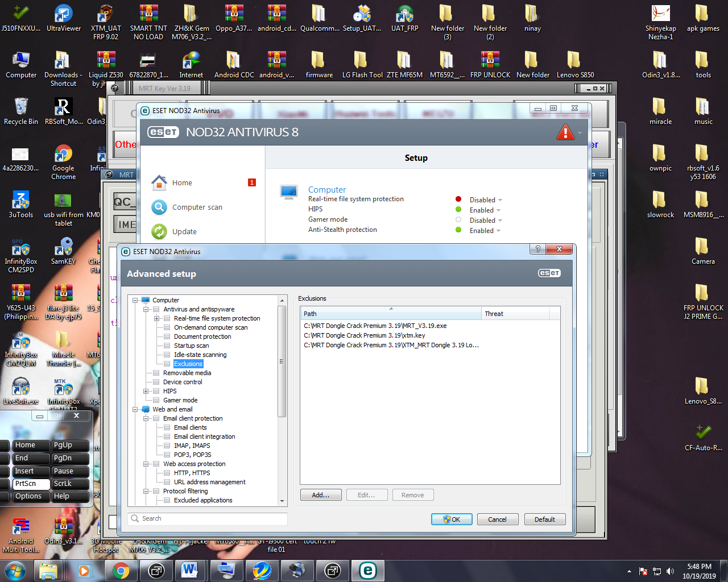Open the 3uTools desktop shortcut
The image size is (728, 582).
pos(20,204)
